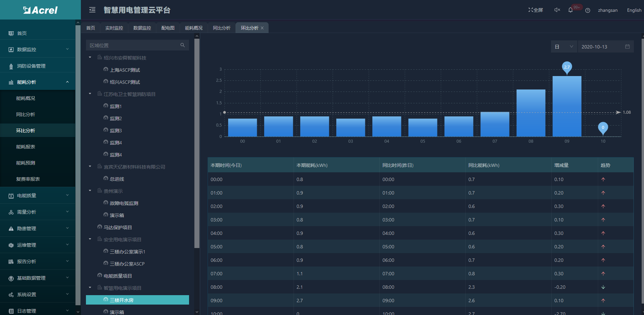Viewport: 644px width, 315px height.
Task: Click the up trend arrow in 00:00 row
Action: [x=603, y=179]
